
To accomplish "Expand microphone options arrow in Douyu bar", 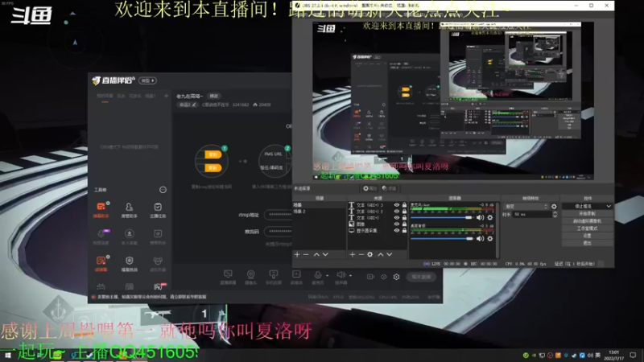I will (327, 275).
